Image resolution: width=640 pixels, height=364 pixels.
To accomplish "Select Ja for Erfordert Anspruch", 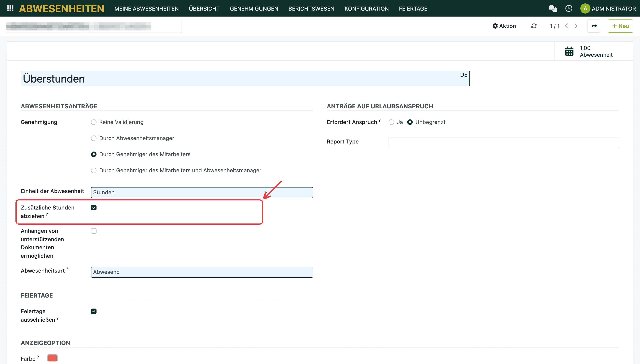I will click(x=391, y=122).
